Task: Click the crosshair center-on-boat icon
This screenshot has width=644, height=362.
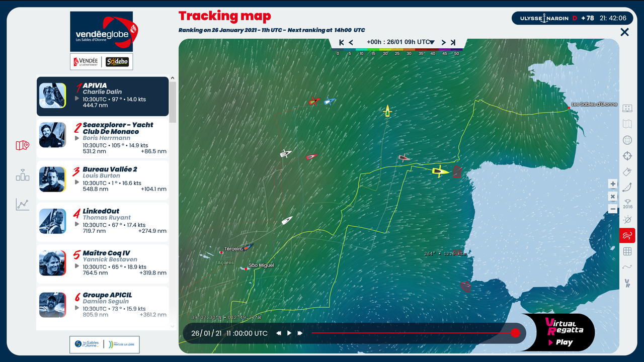Action: pyautogui.click(x=627, y=156)
